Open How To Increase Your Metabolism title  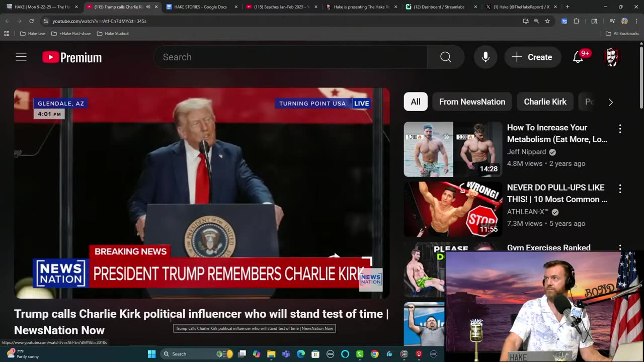pyautogui.click(x=557, y=134)
